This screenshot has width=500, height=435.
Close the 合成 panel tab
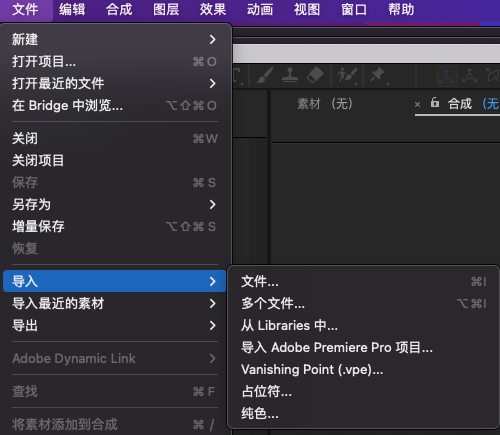[417, 105]
